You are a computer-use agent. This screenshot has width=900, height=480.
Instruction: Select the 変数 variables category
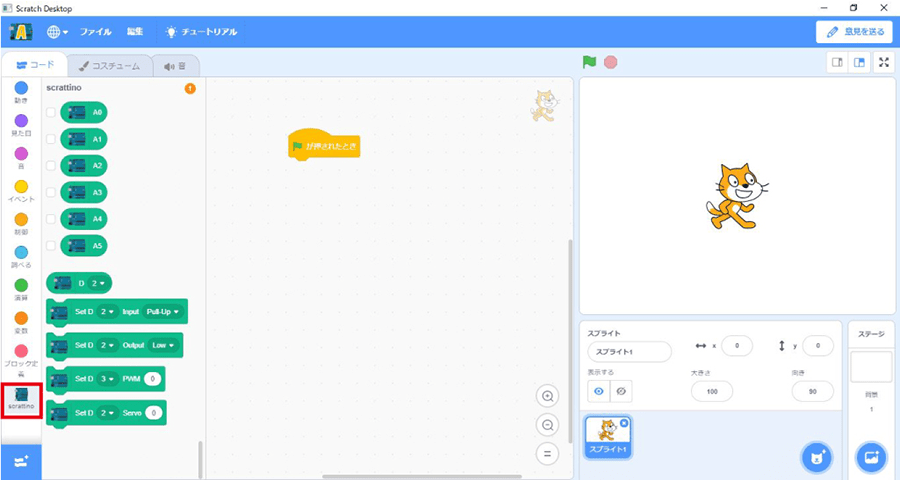point(21,323)
